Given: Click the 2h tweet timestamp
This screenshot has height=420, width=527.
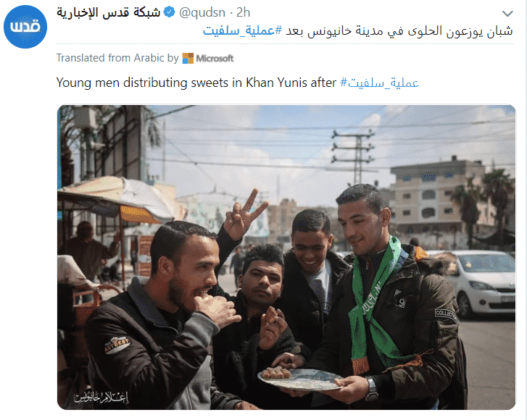Looking at the screenshot, I should coord(243,13).
